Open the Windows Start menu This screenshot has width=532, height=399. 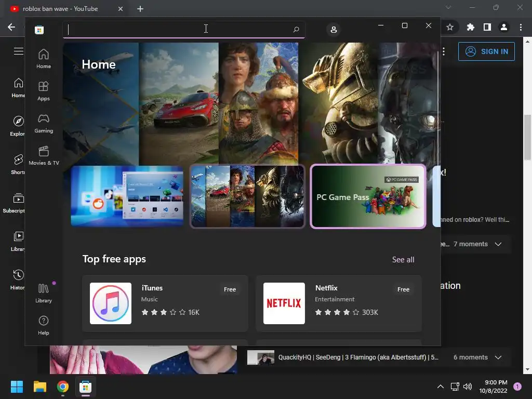click(x=17, y=387)
